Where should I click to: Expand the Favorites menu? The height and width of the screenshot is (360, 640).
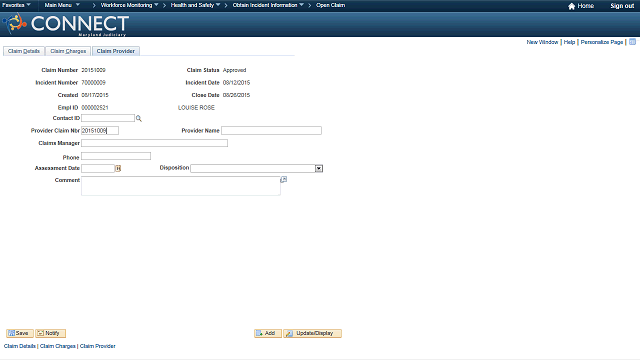pos(16,5)
